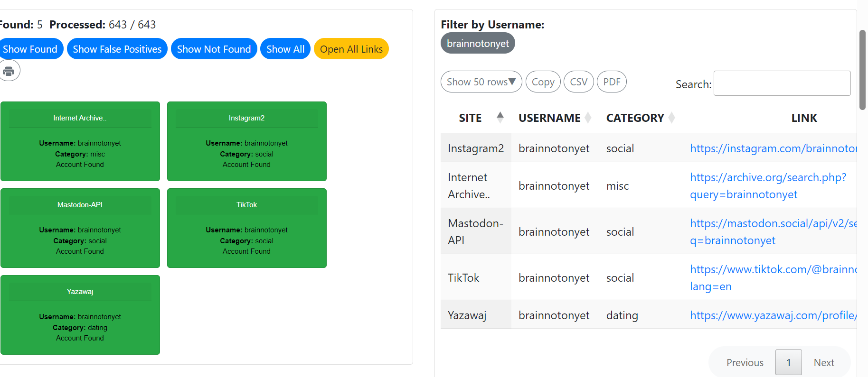Open the Yazawaj profile link
This screenshot has height=377, width=868.
pos(774,315)
